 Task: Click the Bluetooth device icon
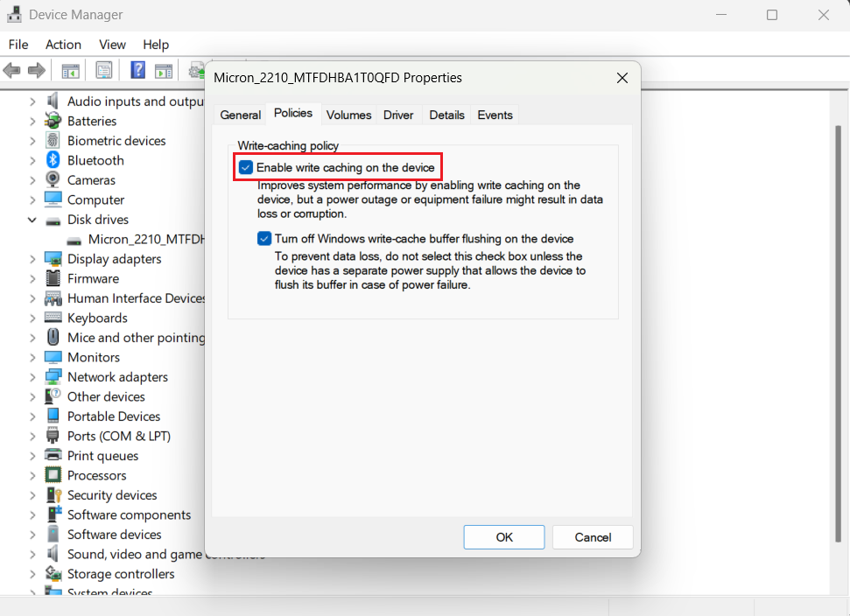click(53, 160)
